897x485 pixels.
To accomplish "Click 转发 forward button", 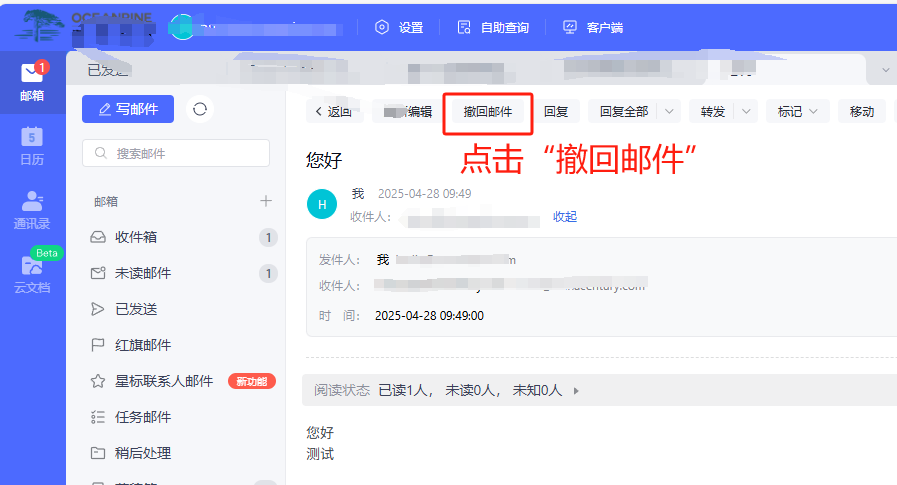I will click(713, 112).
